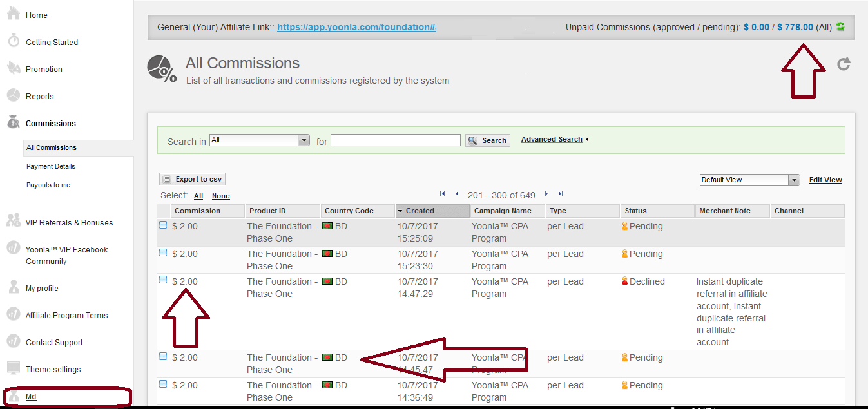Check the 14:36:49 commission row checkbox
The image size is (868, 409).
click(163, 384)
